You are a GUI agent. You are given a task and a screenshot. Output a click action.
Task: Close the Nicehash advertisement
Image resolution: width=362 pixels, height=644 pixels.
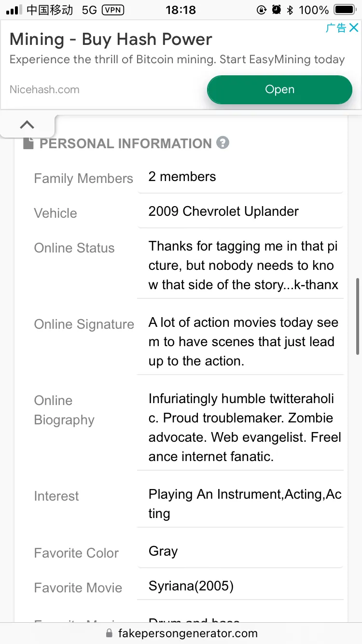[x=354, y=28]
